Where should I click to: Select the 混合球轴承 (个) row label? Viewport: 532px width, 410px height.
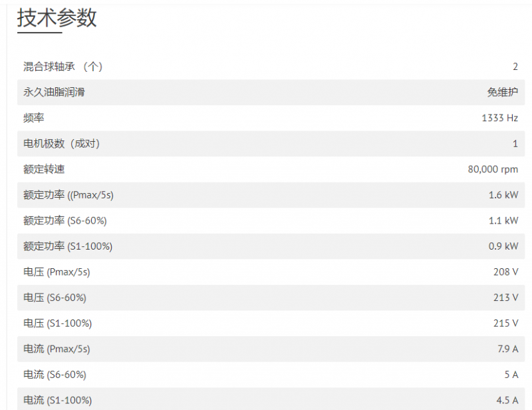click(63, 67)
